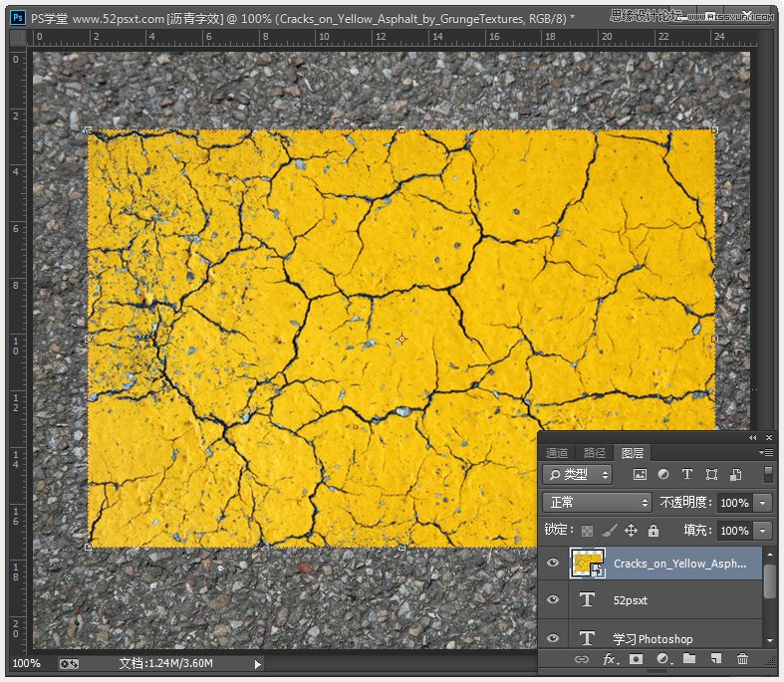This screenshot has height=682, width=784.
Task: Click the top-left transform handle
Action: [88, 129]
